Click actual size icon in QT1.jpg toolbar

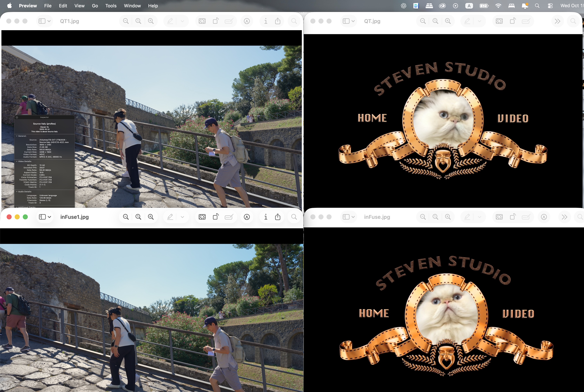(x=138, y=21)
